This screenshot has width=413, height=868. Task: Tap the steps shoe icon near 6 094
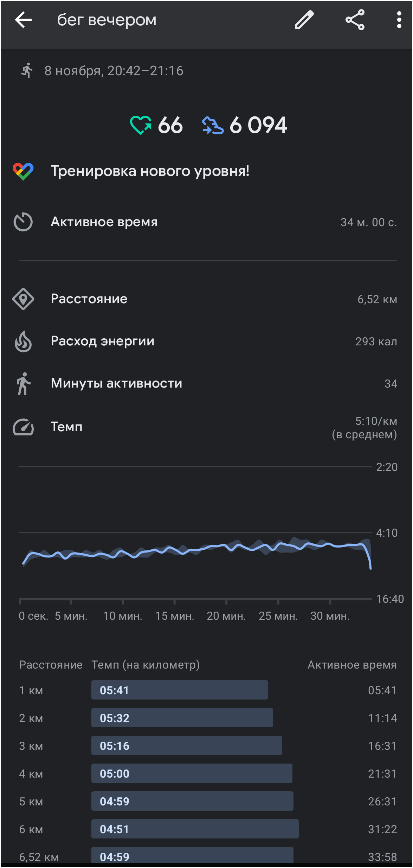click(213, 126)
